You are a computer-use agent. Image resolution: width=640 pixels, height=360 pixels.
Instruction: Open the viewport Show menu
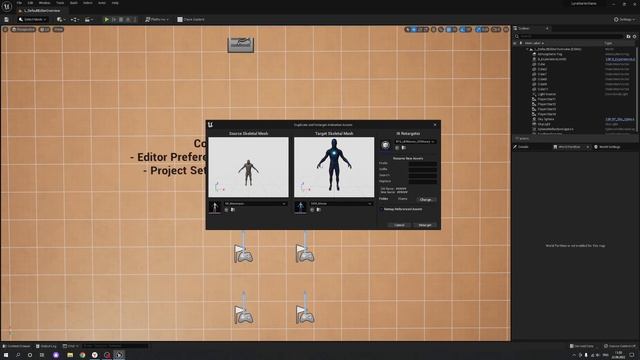[x=58, y=29]
